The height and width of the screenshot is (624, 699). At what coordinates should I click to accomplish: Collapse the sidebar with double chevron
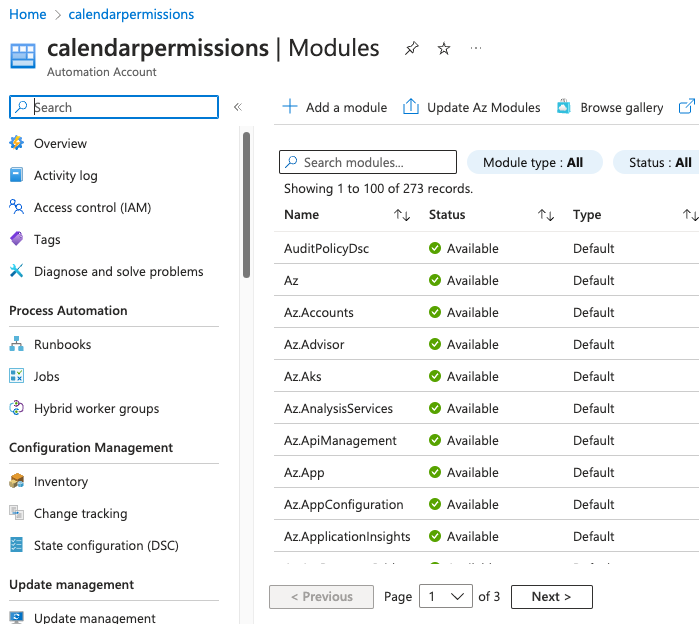[x=238, y=107]
